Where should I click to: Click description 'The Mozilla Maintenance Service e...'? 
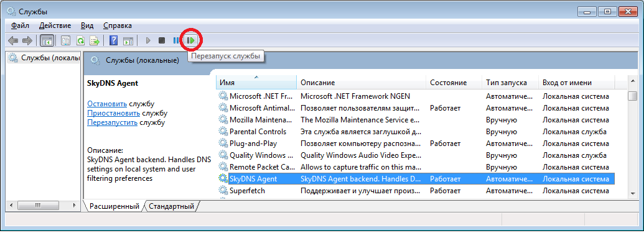[360, 120]
